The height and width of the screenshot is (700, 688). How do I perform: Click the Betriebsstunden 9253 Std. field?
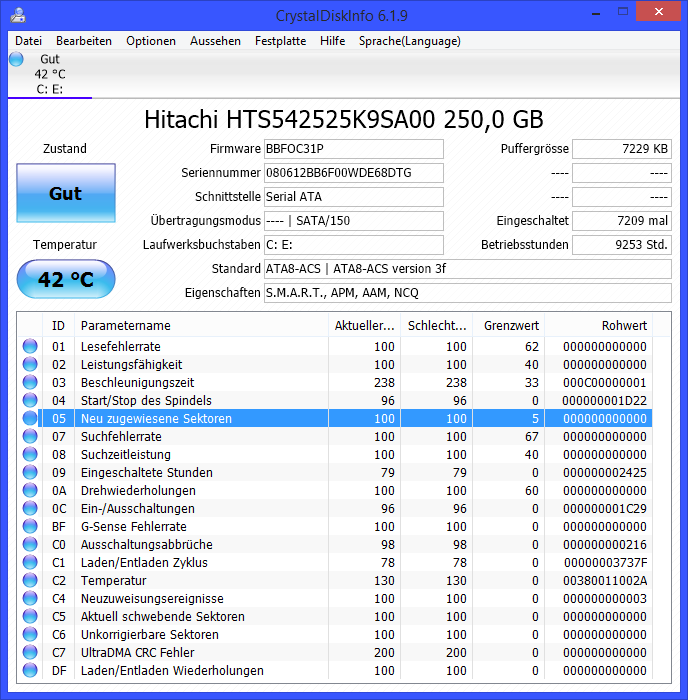pos(622,245)
